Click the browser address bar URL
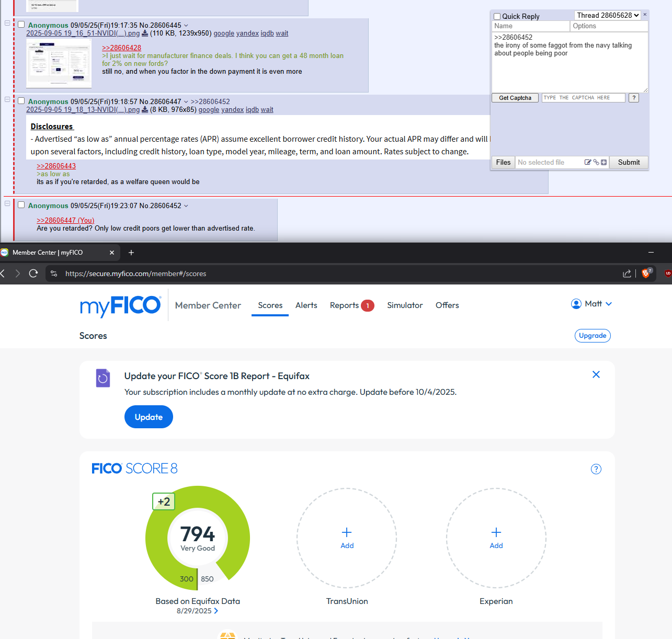Image resolution: width=672 pixels, height=639 pixels. point(135,273)
